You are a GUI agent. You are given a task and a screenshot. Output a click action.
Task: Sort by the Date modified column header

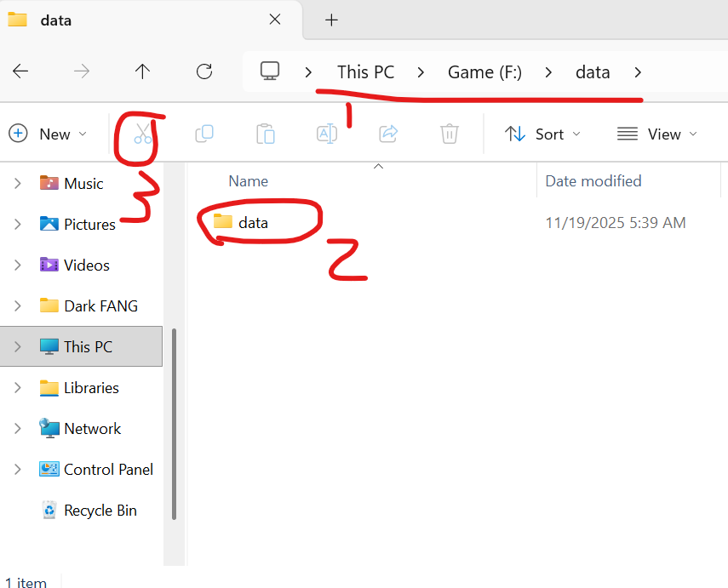tap(593, 181)
